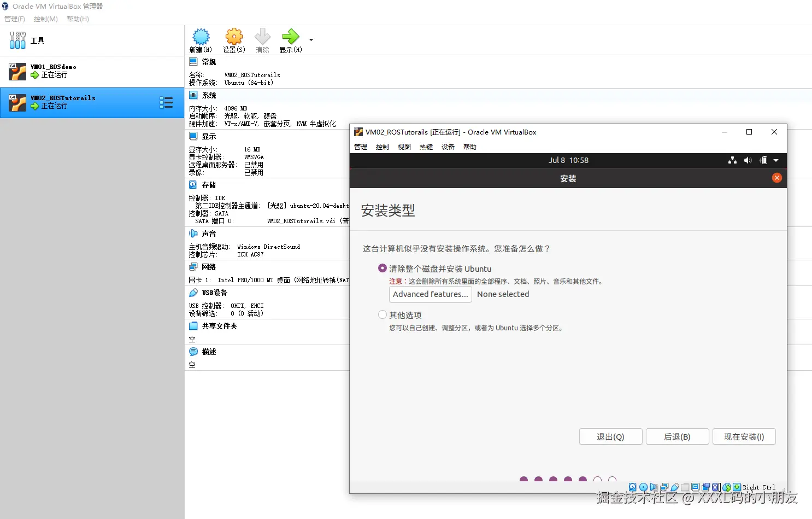Click the Ubuntu volume speaker icon
Image resolution: width=812 pixels, height=519 pixels.
pyautogui.click(x=748, y=160)
